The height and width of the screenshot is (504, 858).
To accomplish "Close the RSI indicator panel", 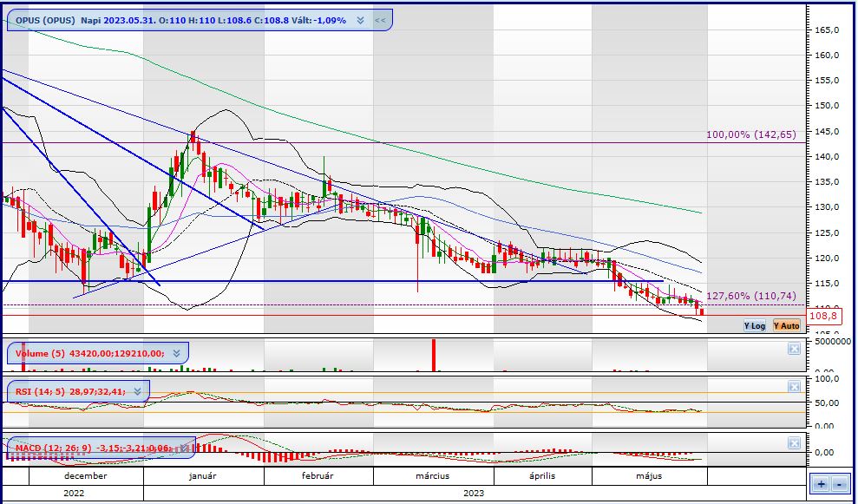I will (793, 387).
